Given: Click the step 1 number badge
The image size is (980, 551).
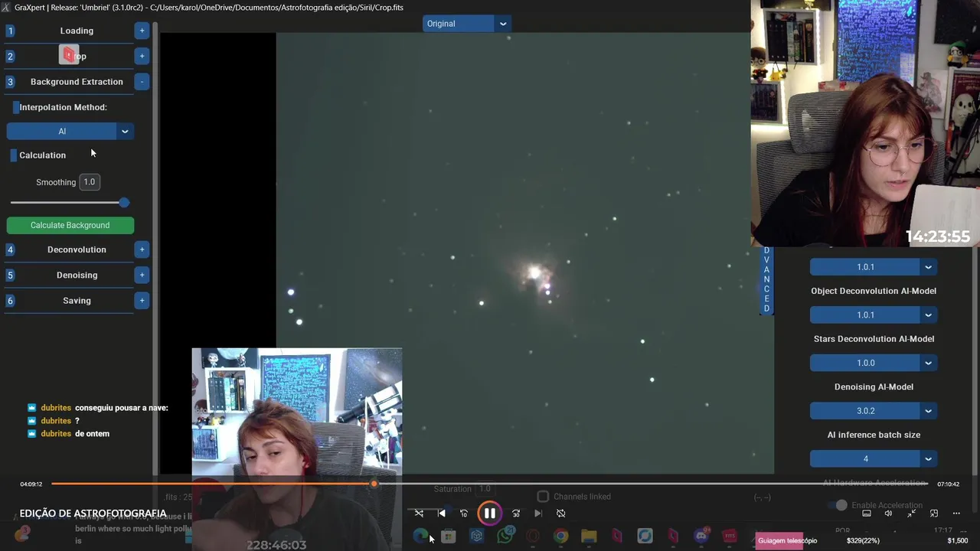Looking at the screenshot, I should pos(10,31).
